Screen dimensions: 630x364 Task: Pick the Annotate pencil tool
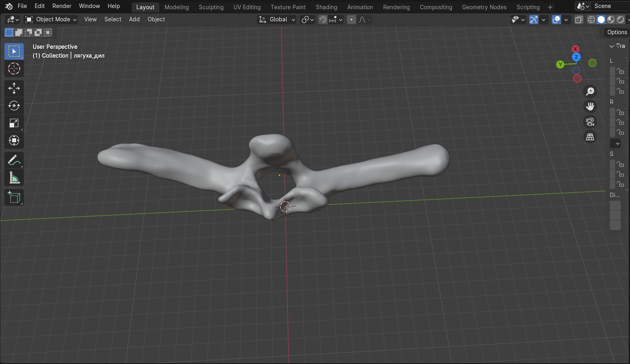(x=14, y=160)
